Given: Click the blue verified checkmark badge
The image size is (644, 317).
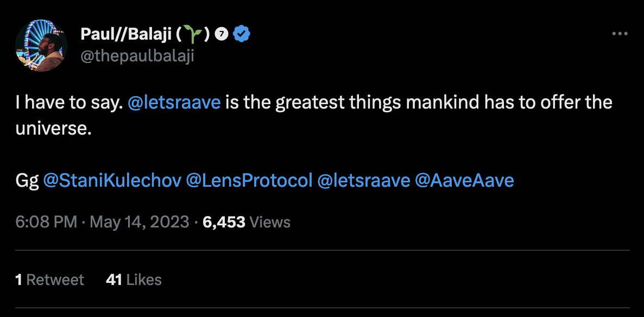Looking at the screenshot, I should click(242, 34).
